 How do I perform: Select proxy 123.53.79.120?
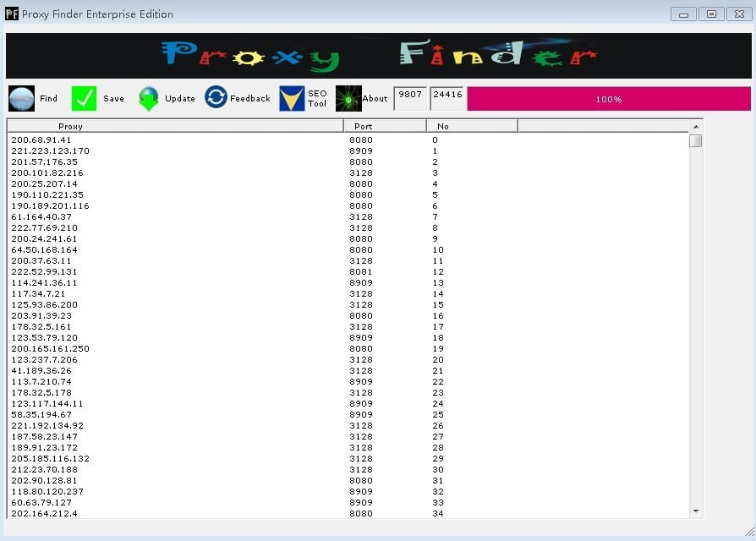(x=44, y=338)
